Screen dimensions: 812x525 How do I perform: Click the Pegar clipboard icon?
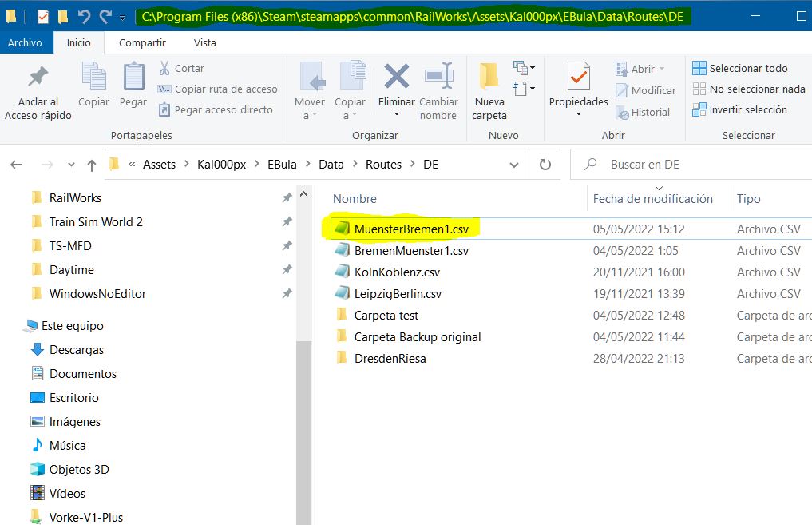[133, 78]
